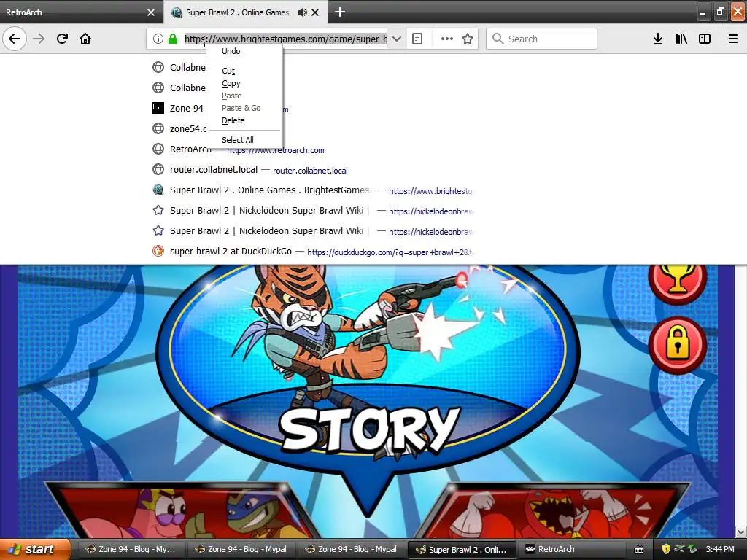Image resolution: width=747 pixels, height=560 pixels.
Task: Click the Patrick and Leonardo mode panel
Action: pyautogui.click(x=181, y=510)
